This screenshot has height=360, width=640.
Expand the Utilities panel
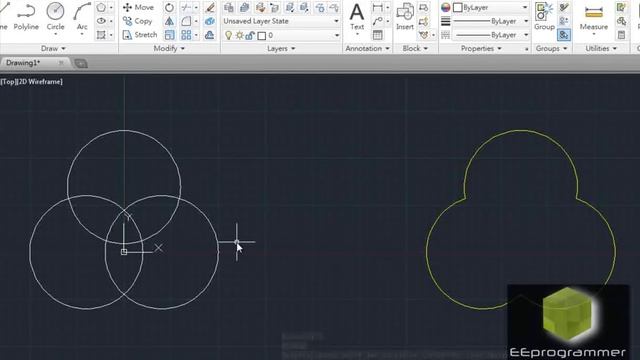601,48
